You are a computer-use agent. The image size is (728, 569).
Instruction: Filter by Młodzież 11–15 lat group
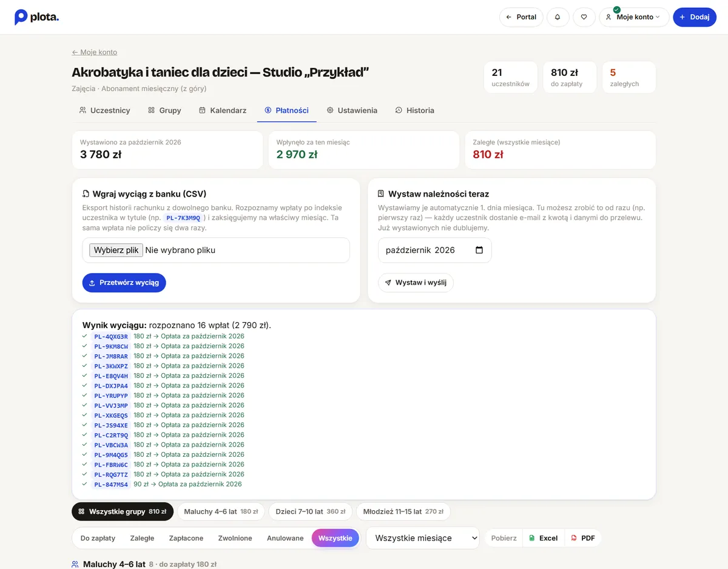[x=403, y=511]
